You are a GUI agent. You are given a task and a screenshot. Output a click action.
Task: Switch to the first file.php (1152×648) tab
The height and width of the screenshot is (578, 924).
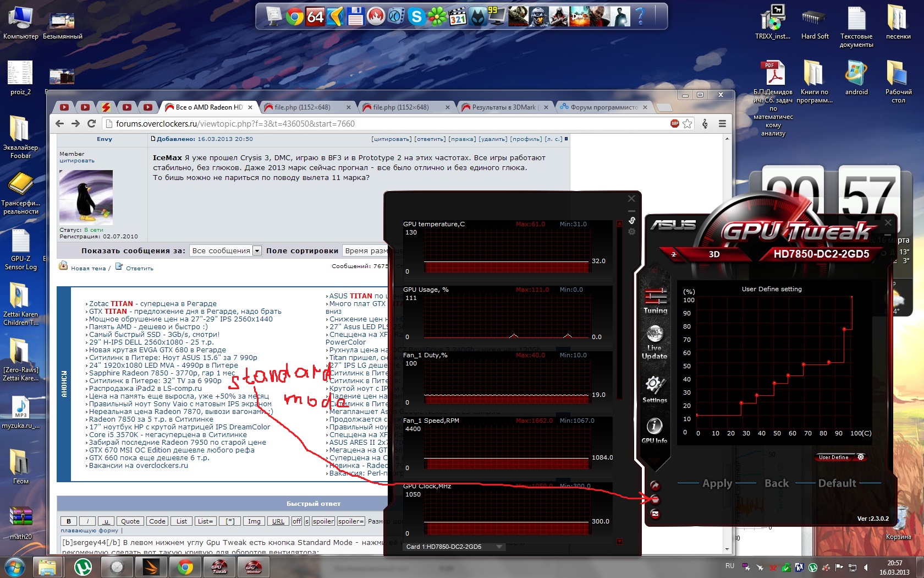point(307,107)
